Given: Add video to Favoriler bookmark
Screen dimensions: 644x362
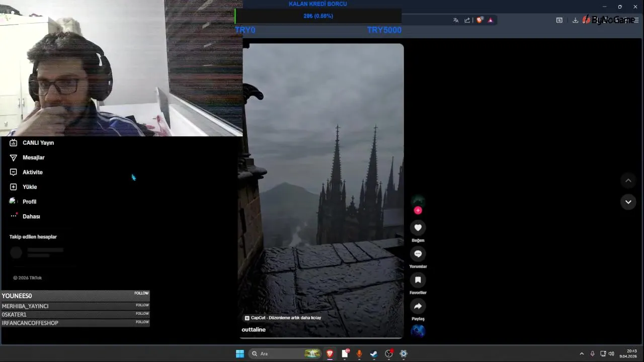Looking at the screenshot, I should click(x=418, y=280).
